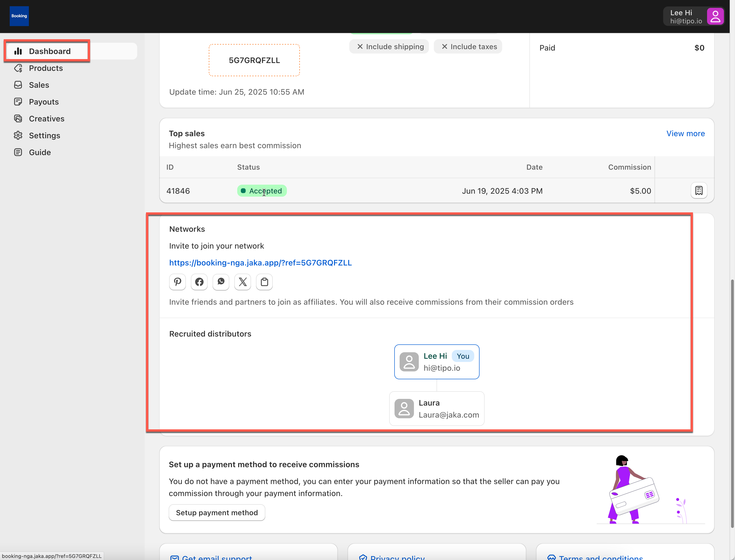Open the Payouts section
Image resolution: width=735 pixels, height=560 pixels.
(44, 102)
